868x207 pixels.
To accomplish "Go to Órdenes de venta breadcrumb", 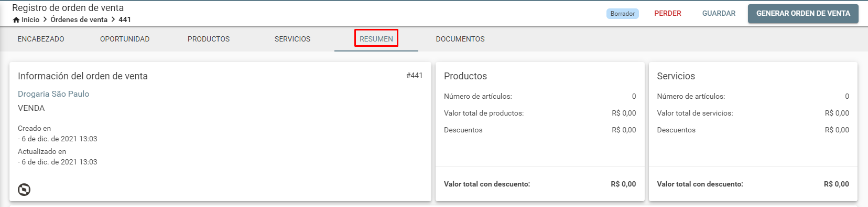I will pos(79,19).
